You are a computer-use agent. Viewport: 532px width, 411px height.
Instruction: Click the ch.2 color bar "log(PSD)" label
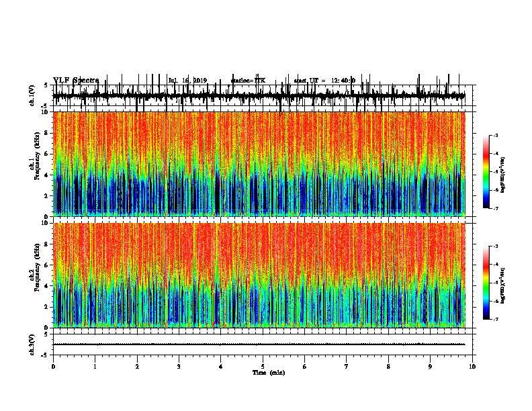pyautogui.click(x=502, y=285)
